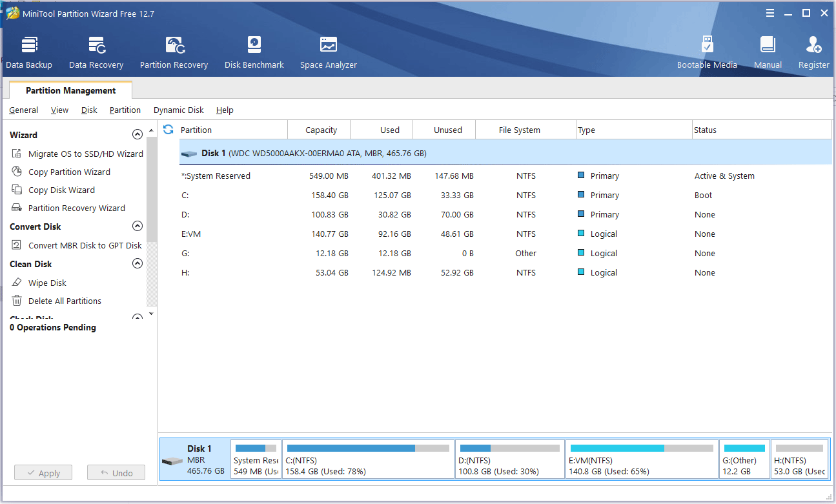Click the Apply button
Screen dimensions: 836x504
[43, 473]
